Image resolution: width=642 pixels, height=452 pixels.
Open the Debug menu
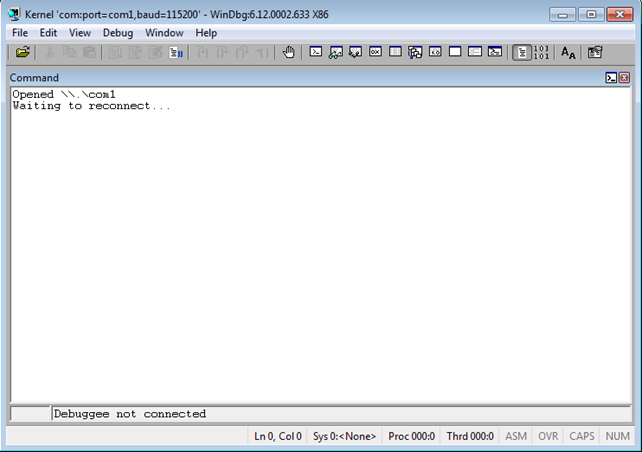[x=117, y=33]
